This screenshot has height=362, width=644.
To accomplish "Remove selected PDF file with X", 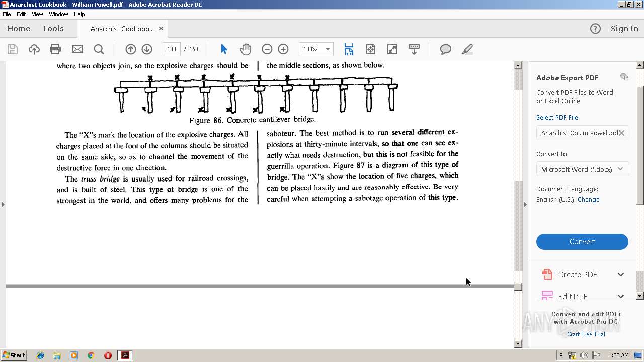I will 621,133.
